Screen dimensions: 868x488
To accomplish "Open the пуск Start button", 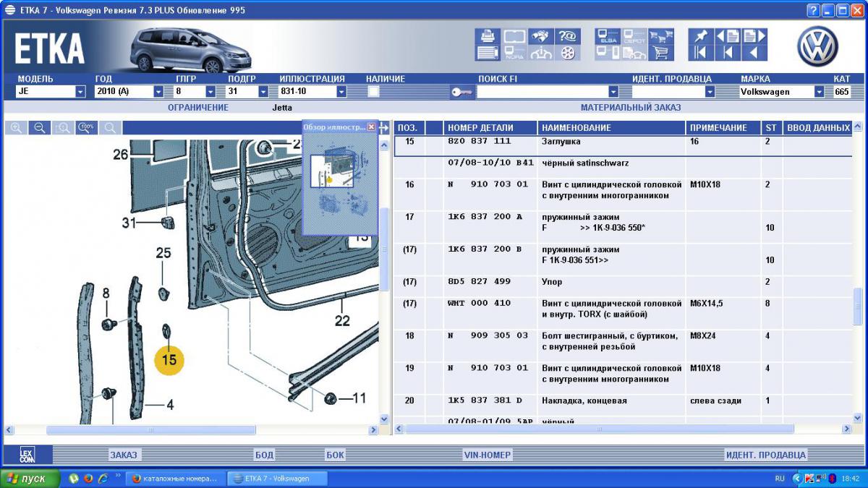I will coord(30,479).
